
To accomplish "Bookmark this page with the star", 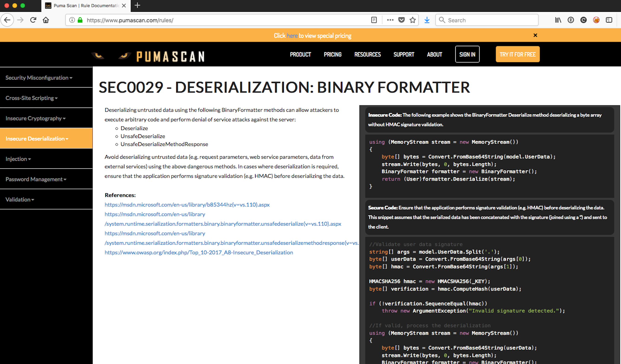I will point(413,20).
